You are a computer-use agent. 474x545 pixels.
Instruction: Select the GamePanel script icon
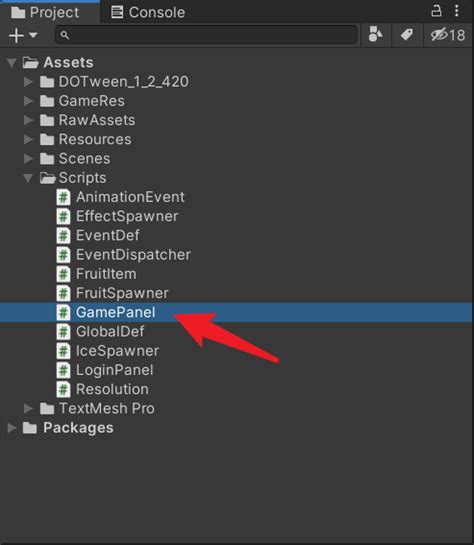63,312
